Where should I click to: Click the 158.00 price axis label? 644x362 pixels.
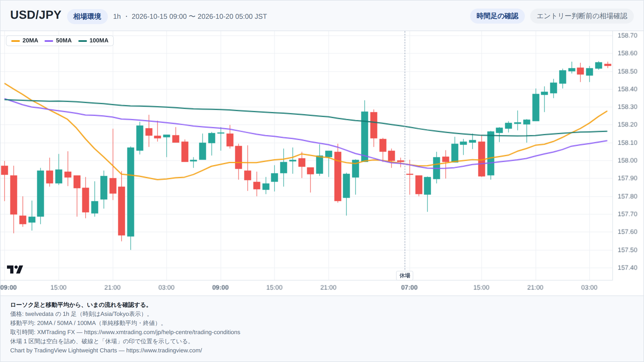point(627,160)
